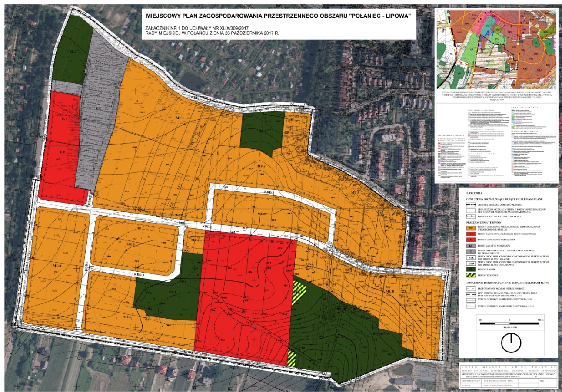Viewport: 562px width, 392px height.
Task: Click the KU gray legend symbol
Action: click(x=470, y=245)
